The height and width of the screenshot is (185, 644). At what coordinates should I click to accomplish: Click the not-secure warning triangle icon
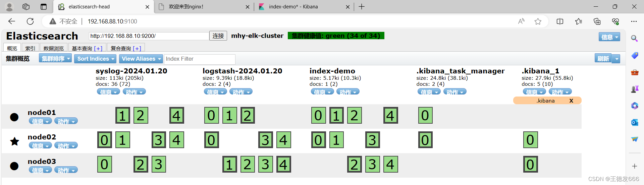click(x=53, y=21)
